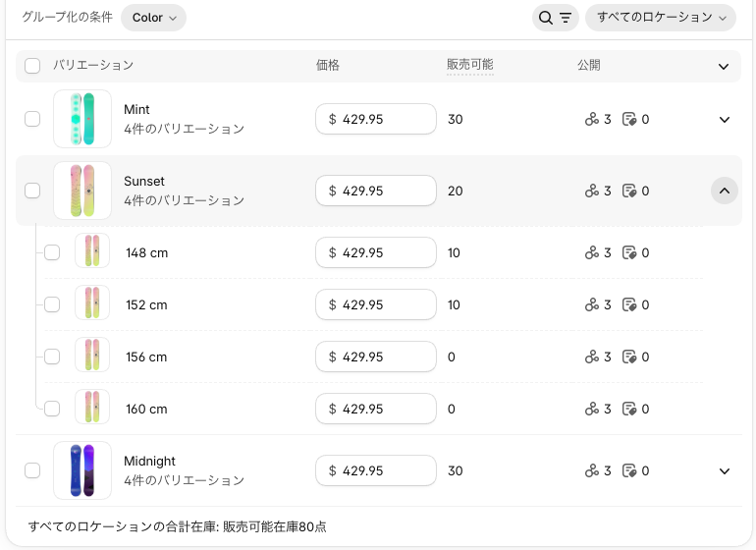Click the Sunset group name
This screenshot has height=550, width=756.
coord(144,182)
